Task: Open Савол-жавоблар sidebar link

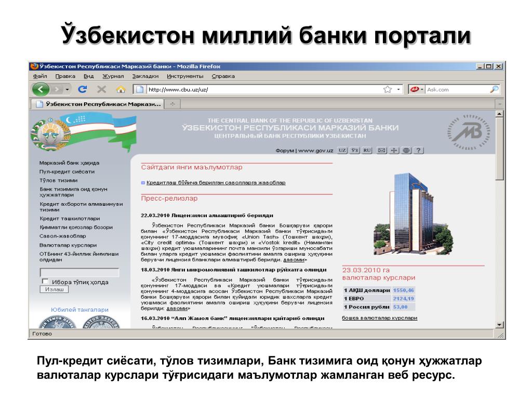Action: [62, 236]
